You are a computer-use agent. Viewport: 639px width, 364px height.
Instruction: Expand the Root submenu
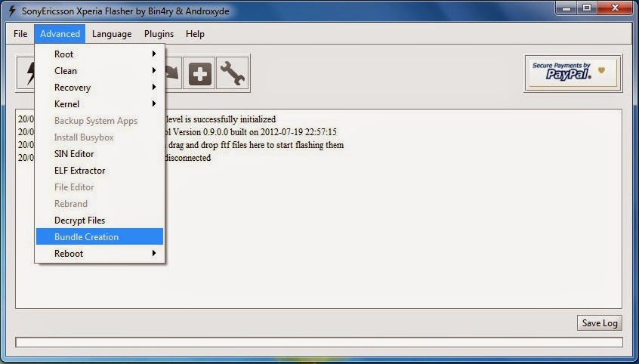[100, 54]
